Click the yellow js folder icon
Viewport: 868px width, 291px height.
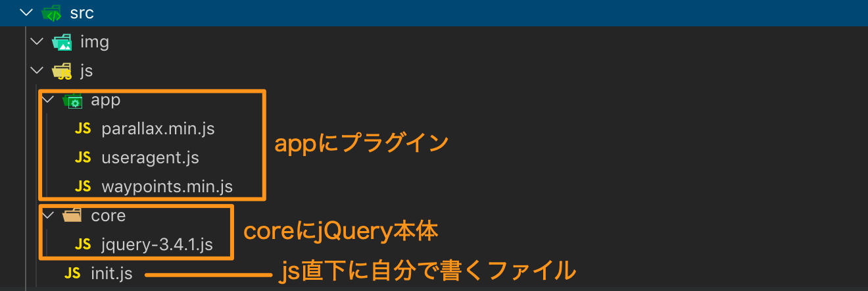62,72
